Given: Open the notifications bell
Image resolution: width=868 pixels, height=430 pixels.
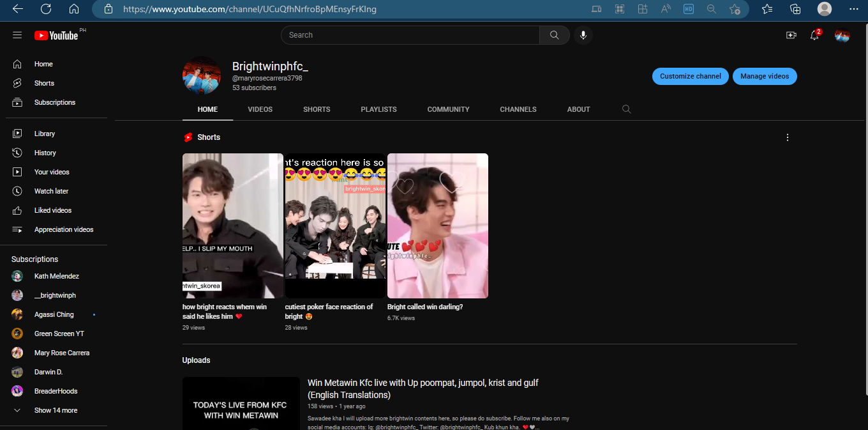Looking at the screenshot, I should [814, 35].
